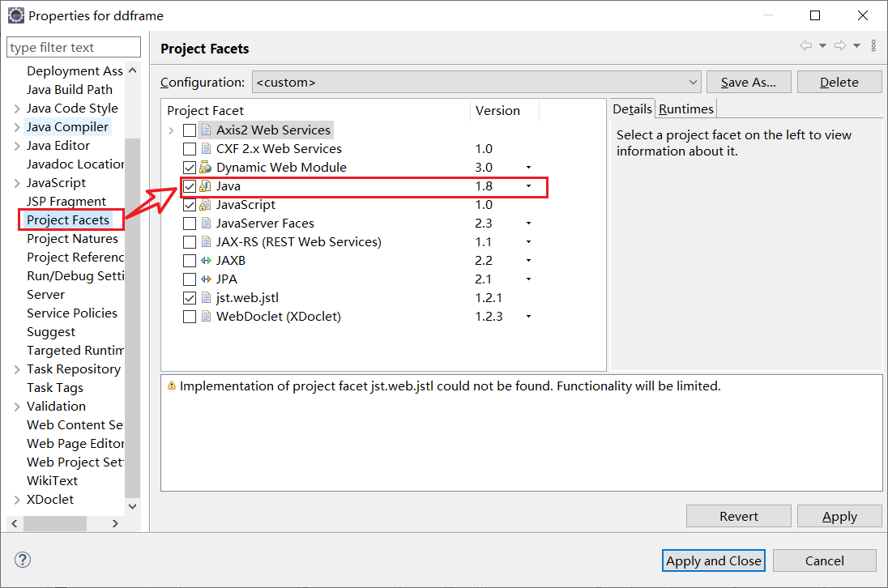Click the help question mark icon
This screenshot has width=888, height=588.
click(23, 560)
